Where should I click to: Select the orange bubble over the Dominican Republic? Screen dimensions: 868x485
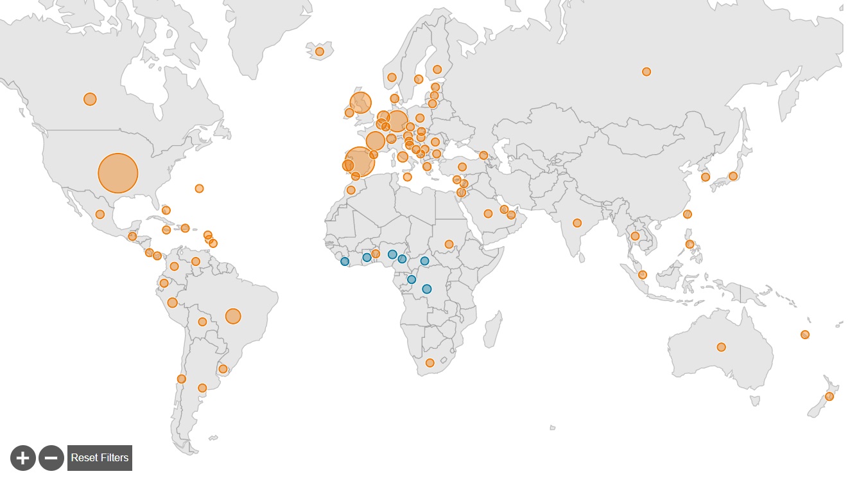coord(185,228)
